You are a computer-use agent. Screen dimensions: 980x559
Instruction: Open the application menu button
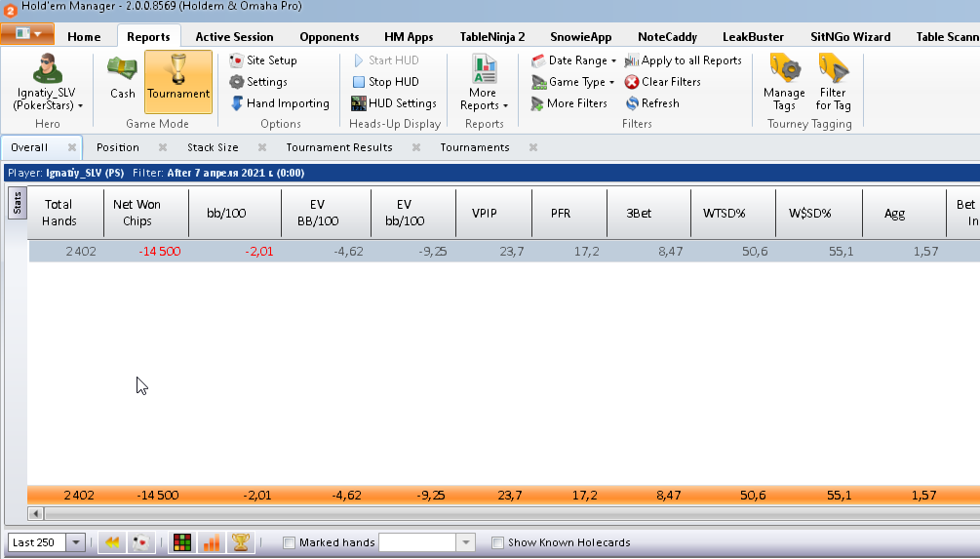pos(27,34)
